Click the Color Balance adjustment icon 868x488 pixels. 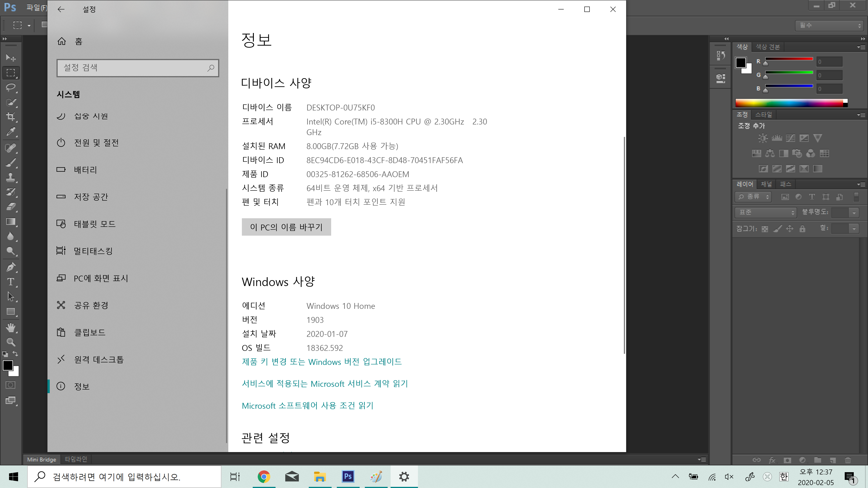[770, 154]
